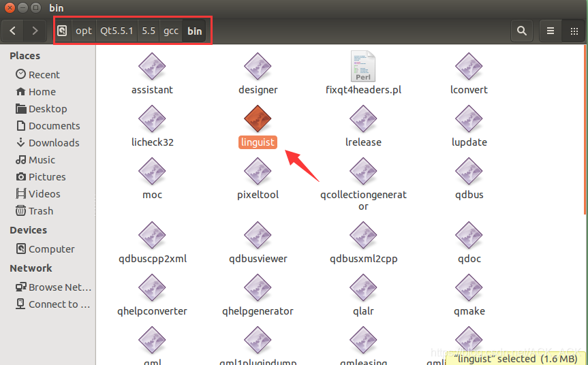Select the bin path segment
The image size is (588, 365).
pyautogui.click(x=195, y=31)
